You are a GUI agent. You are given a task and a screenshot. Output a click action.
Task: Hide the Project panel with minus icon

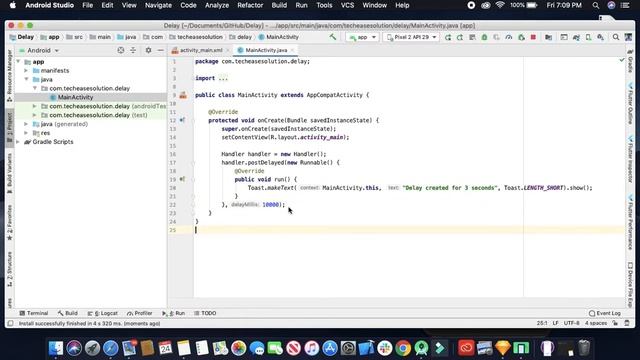coord(160,50)
